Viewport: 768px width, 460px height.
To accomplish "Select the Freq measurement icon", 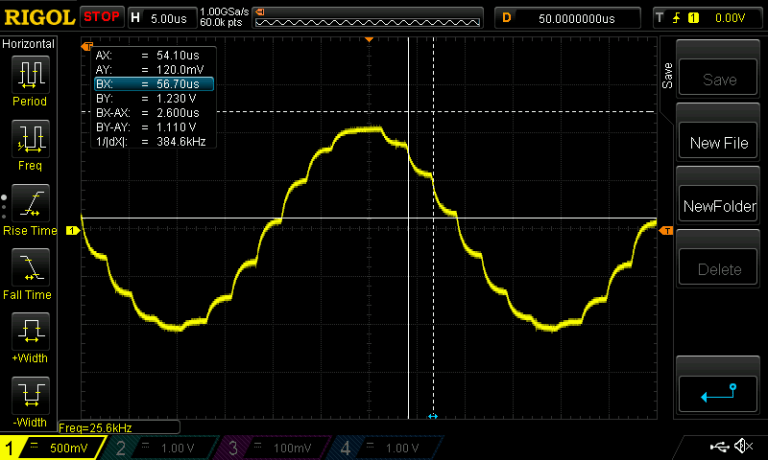I will 30,139.
